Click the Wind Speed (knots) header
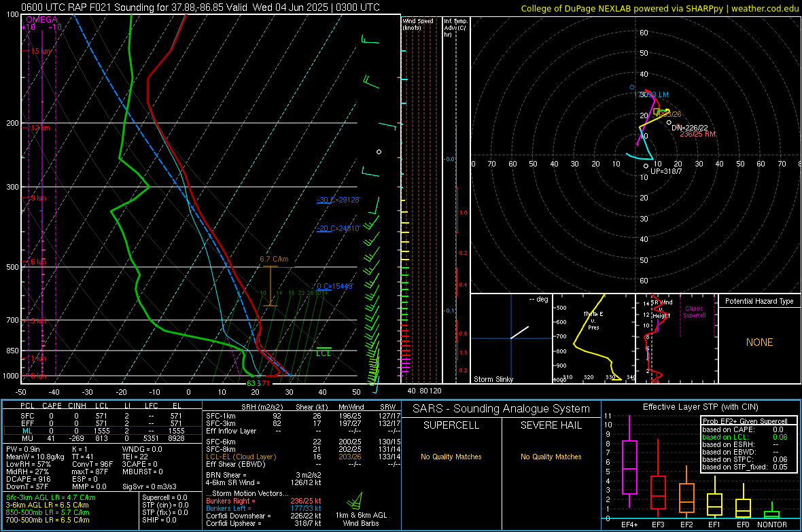 point(418,24)
